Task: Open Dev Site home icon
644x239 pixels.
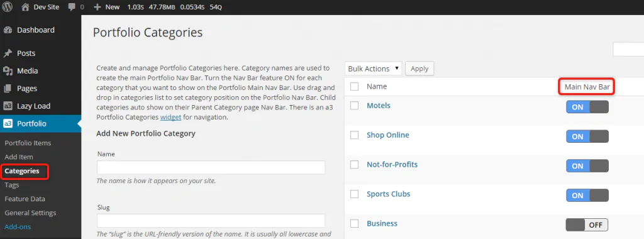Action: 25,7
